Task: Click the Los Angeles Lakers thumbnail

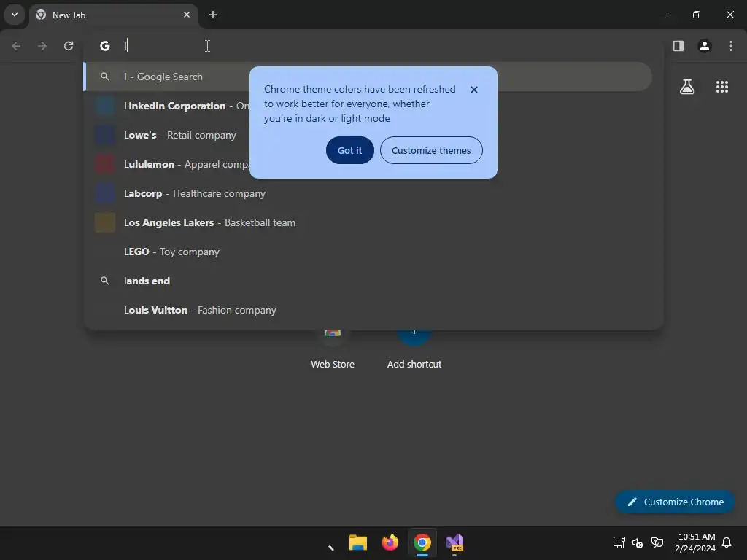Action: click(x=105, y=222)
